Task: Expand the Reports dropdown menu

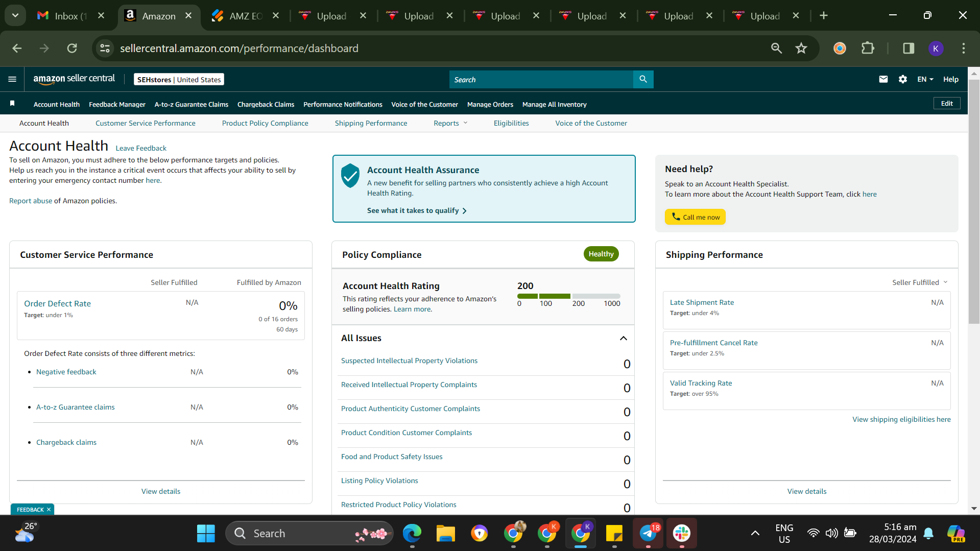Action: (x=450, y=123)
